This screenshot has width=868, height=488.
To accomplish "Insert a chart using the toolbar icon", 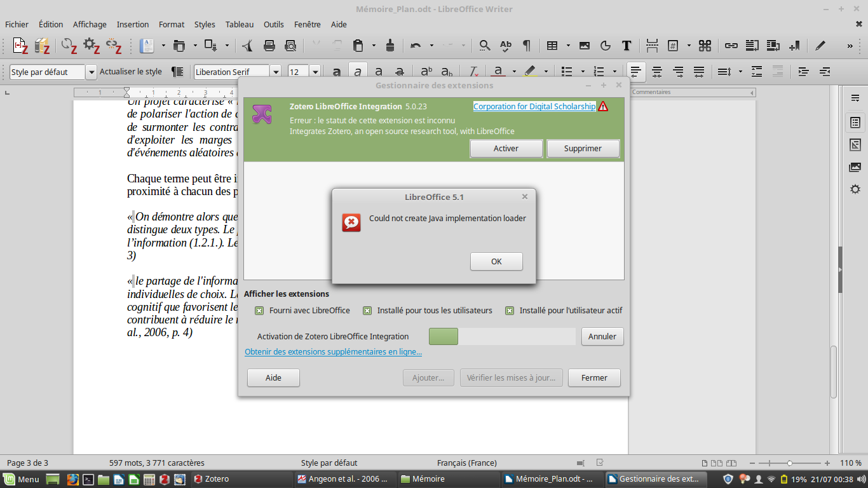I will 606,46.
